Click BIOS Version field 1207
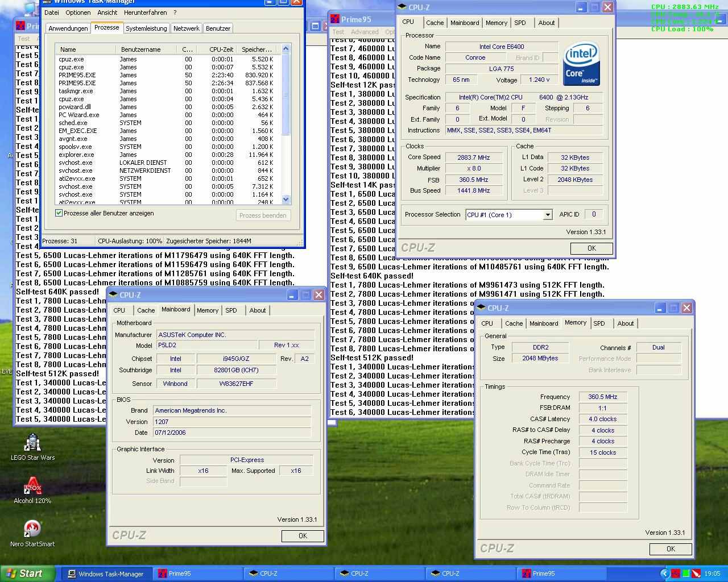 pyautogui.click(x=232, y=422)
